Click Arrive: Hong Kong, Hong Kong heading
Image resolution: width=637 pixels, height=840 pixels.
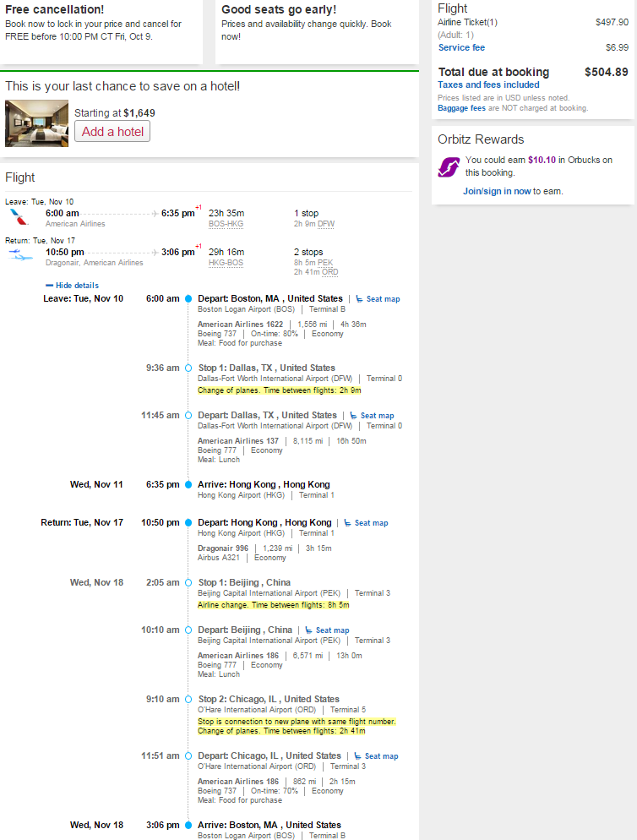click(x=264, y=485)
